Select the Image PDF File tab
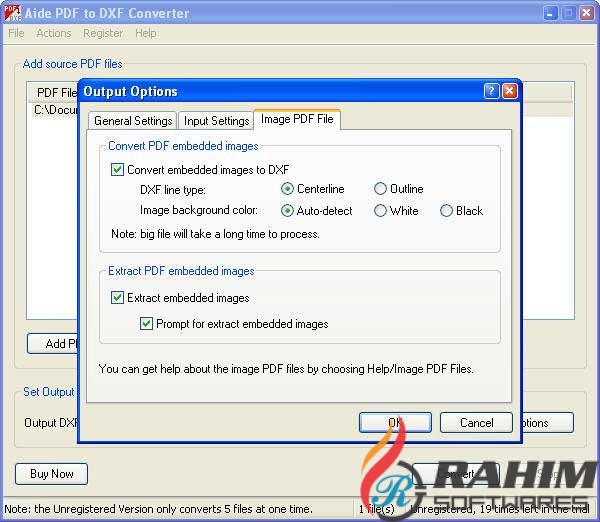The image size is (600, 522). pos(297,119)
